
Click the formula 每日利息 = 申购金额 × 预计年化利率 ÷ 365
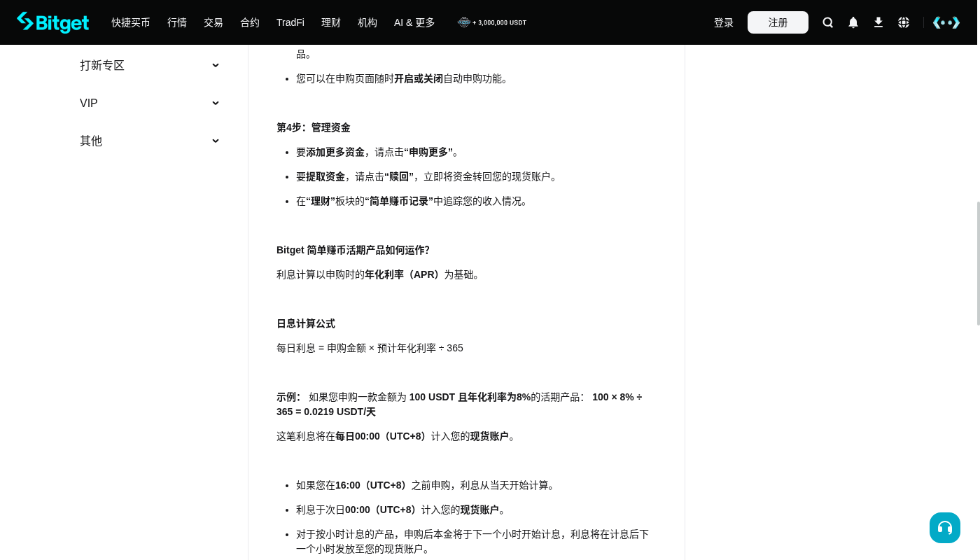(x=370, y=348)
